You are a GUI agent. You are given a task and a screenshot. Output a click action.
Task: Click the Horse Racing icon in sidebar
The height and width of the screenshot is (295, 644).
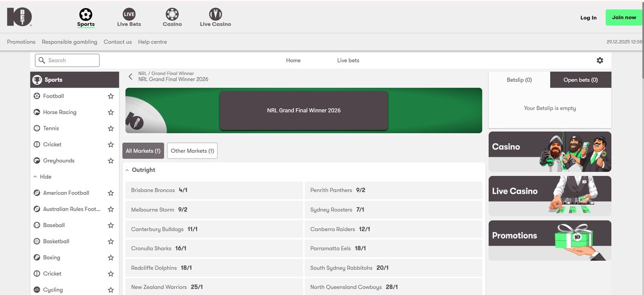click(37, 112)
